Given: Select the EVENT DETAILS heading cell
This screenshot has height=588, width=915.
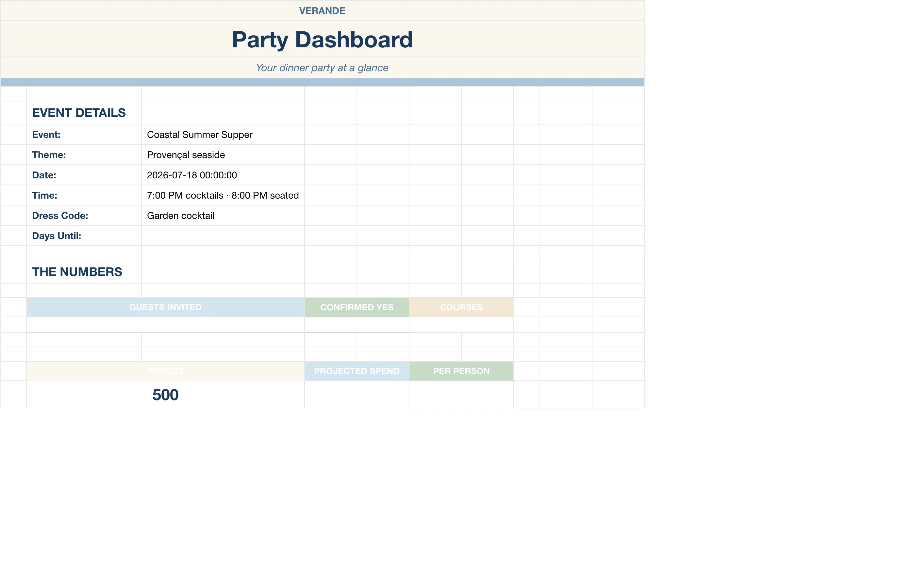Looking at the screenshot, I should (x=84, y=113).
